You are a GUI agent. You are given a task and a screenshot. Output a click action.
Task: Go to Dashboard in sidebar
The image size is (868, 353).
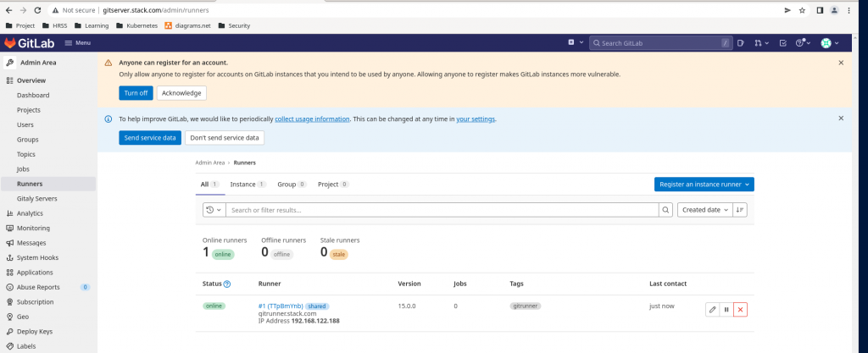pos(33,95)
